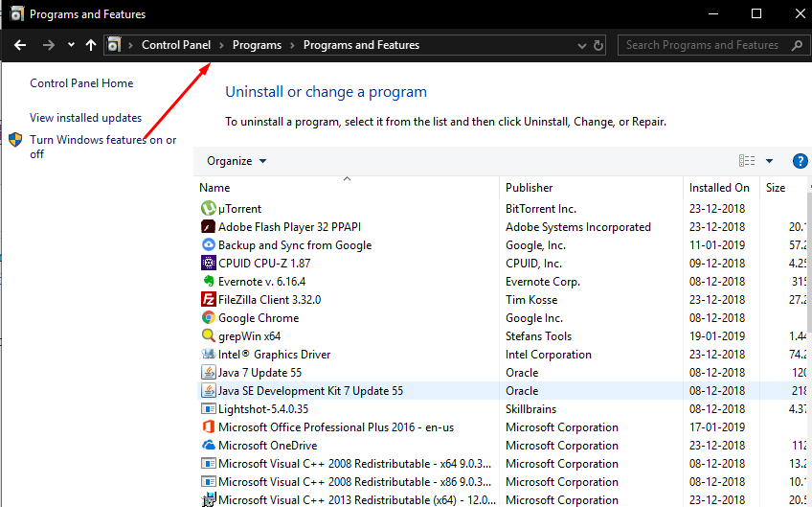Select the Google Chrome icon
The image size is (812, 507).
pyautogui.click(x=208, y=317)
